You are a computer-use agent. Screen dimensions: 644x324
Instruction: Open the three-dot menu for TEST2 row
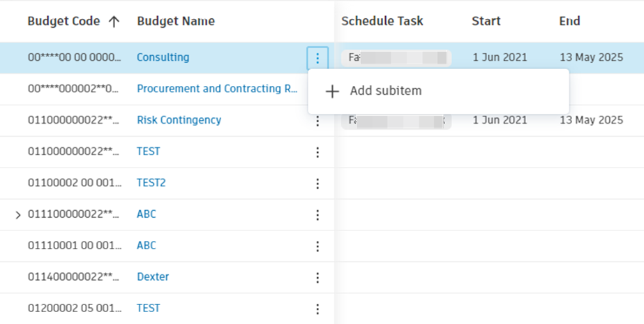pos(317,184)
